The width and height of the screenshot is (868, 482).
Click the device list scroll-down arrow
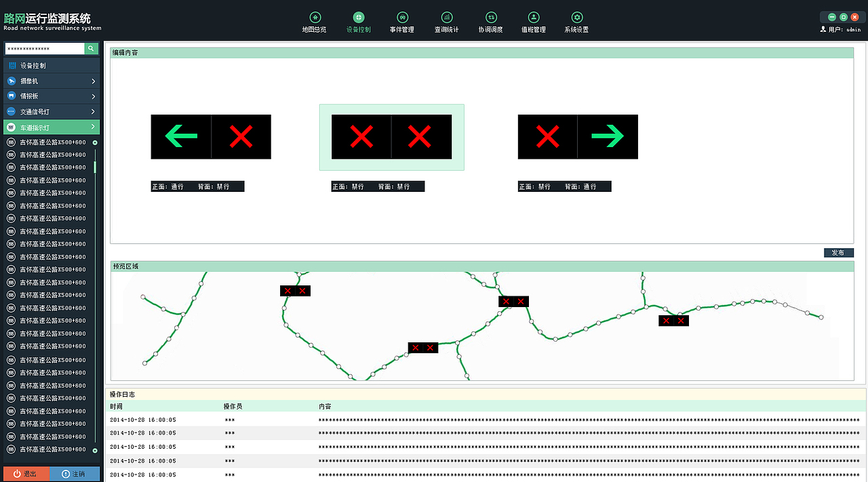pos(95,450)
